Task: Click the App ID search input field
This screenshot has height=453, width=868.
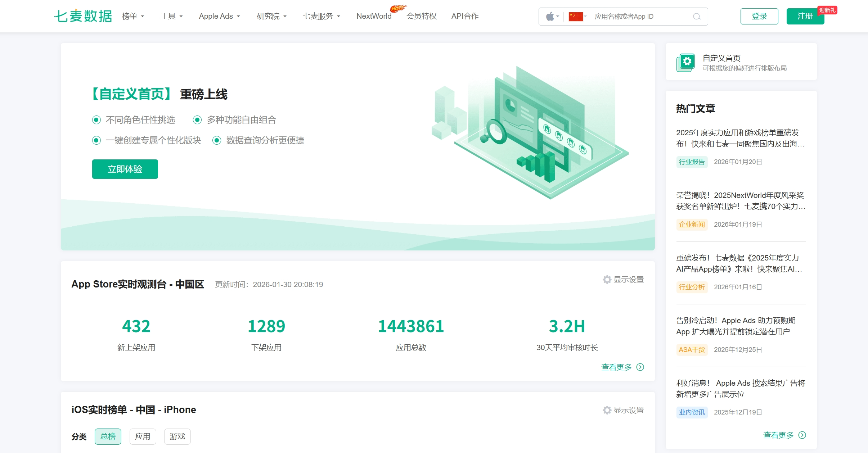Action: pos(641,17)
